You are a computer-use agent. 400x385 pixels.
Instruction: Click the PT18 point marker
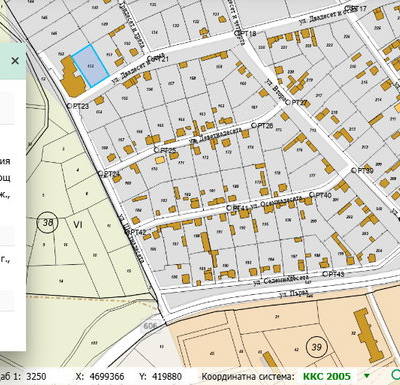click(237, 33)
